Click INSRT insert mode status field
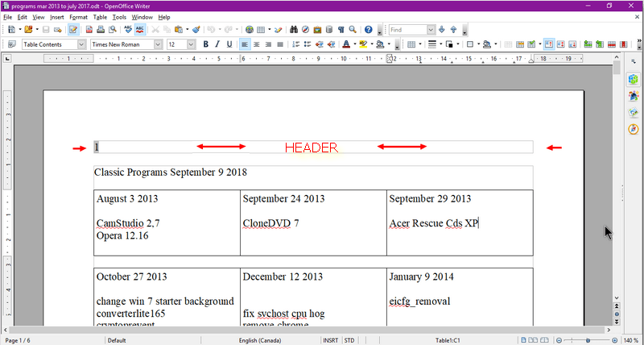The width and height of the screenshot is (644, 345). pos(331,340)
